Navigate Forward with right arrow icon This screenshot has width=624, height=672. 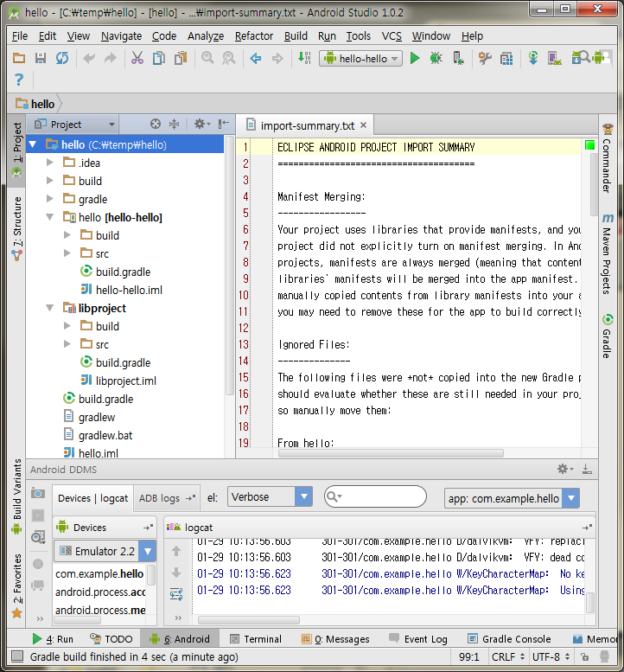[277, 58]
